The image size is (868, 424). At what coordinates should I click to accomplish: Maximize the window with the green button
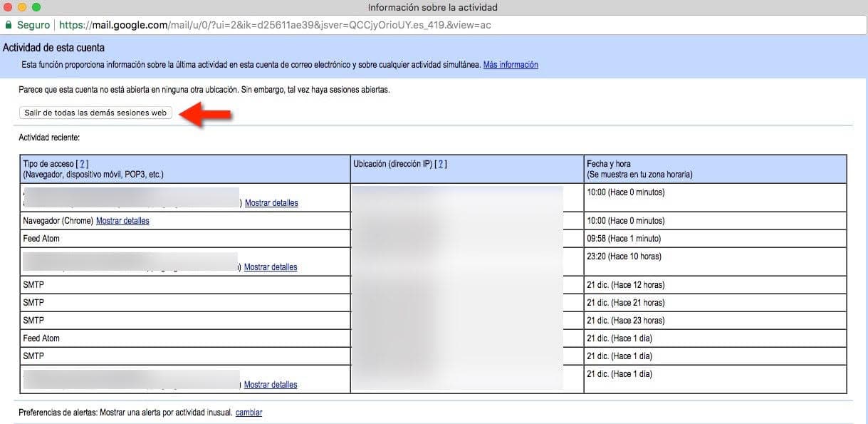click(x=36, y=7)
